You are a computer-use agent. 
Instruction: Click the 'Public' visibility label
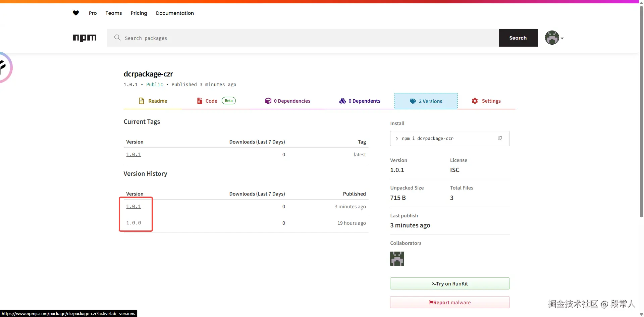coord(155,85)
